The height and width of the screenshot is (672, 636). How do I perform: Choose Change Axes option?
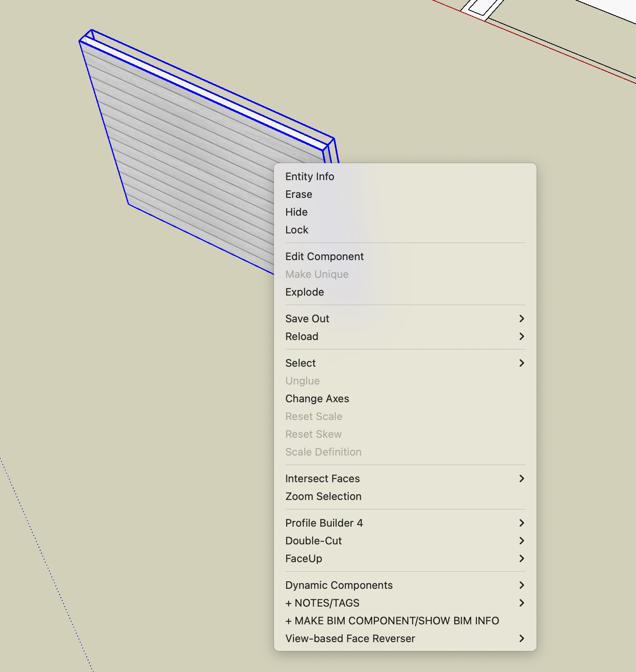pos(317,399)
